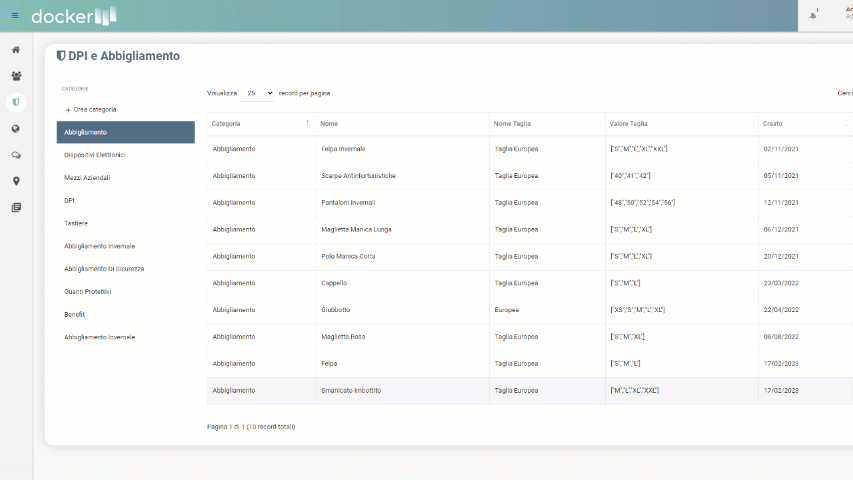The width and height of the screenshot is (853, 480).
Task: Click the Crea categoria button
Action: tap(91, 109)
